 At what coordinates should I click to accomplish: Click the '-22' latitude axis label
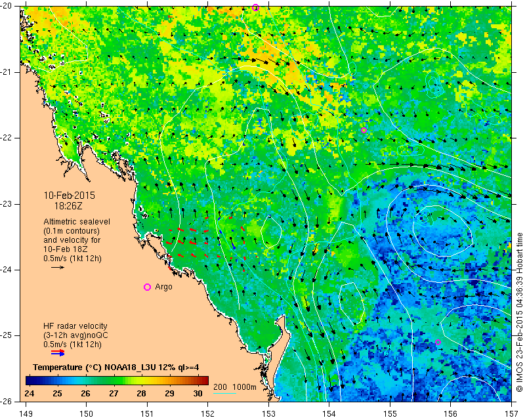tap(6, 138)
